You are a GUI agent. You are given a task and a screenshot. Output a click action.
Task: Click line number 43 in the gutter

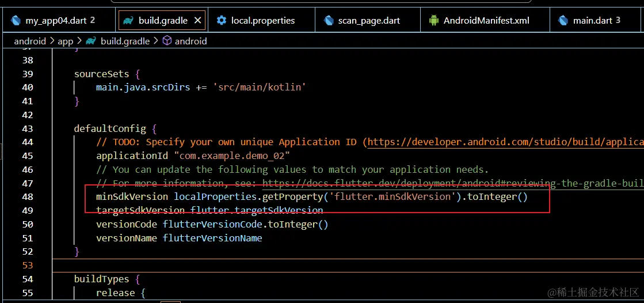click(x=27, y=128)
